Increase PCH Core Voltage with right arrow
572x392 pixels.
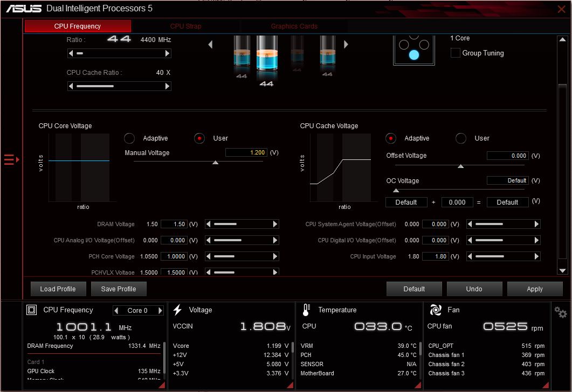pyautogui.click(x=275, y=256)
